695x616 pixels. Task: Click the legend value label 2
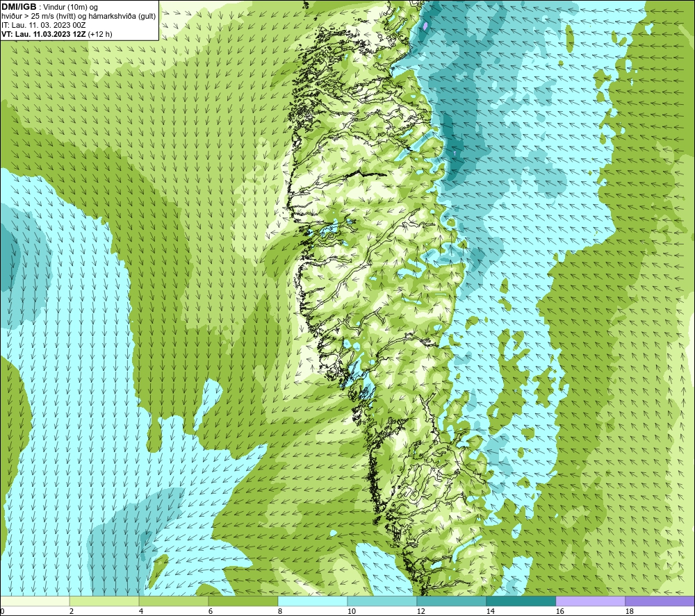pyautogui.click(x=72, y=611)
